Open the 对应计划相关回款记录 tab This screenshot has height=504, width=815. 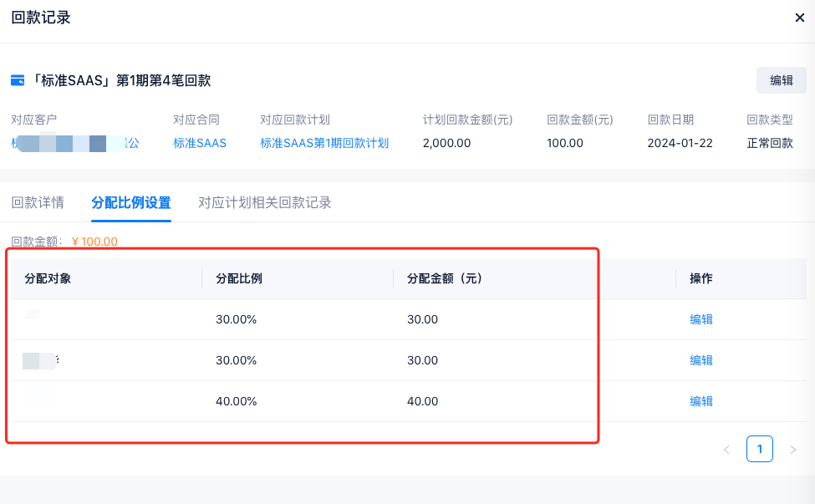(265, 202)
